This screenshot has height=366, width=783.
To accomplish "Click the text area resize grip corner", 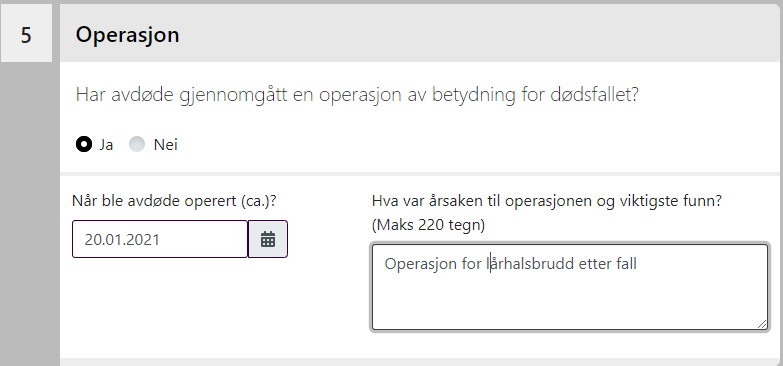I will (762, 324).
